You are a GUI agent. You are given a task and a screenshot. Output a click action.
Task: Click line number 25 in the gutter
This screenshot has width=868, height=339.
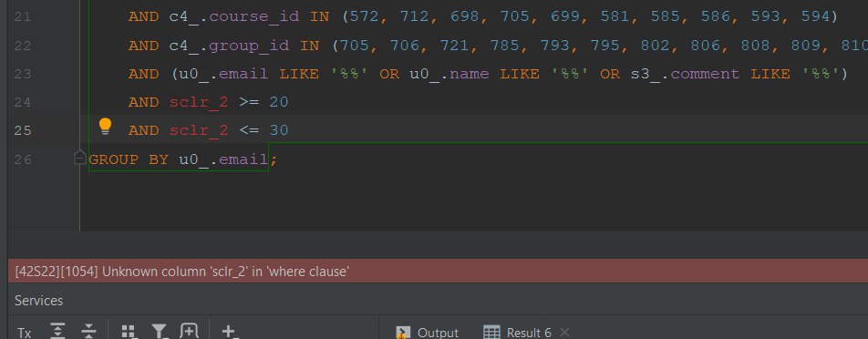tap(23, 130)
